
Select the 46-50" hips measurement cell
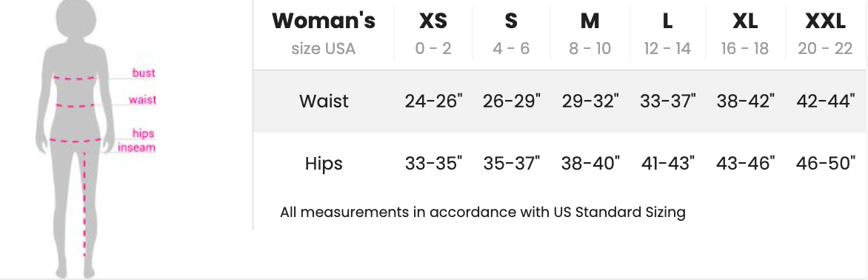pos(825,163)
